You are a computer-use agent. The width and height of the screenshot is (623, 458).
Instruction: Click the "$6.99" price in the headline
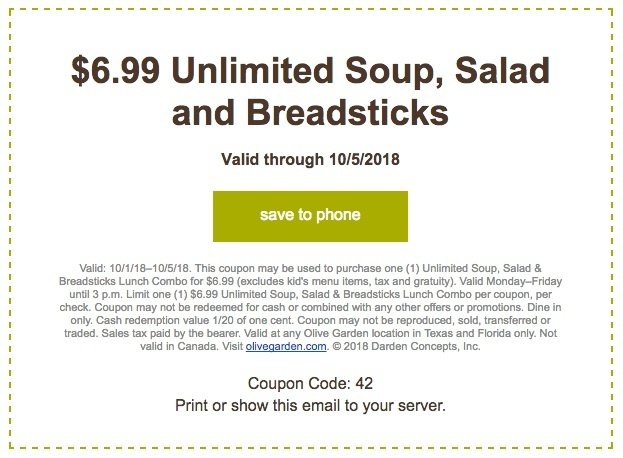coord(115,71)
